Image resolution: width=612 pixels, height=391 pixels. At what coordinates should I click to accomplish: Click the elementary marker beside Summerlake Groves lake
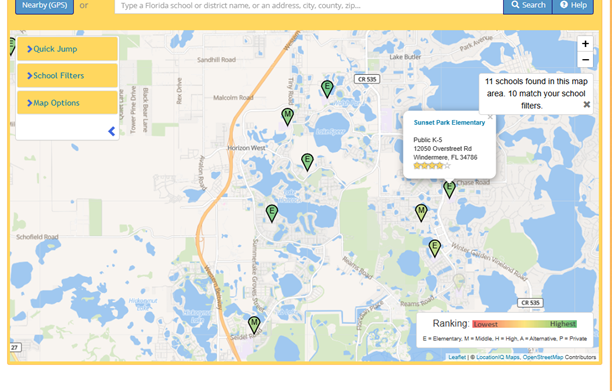(272, 213)
